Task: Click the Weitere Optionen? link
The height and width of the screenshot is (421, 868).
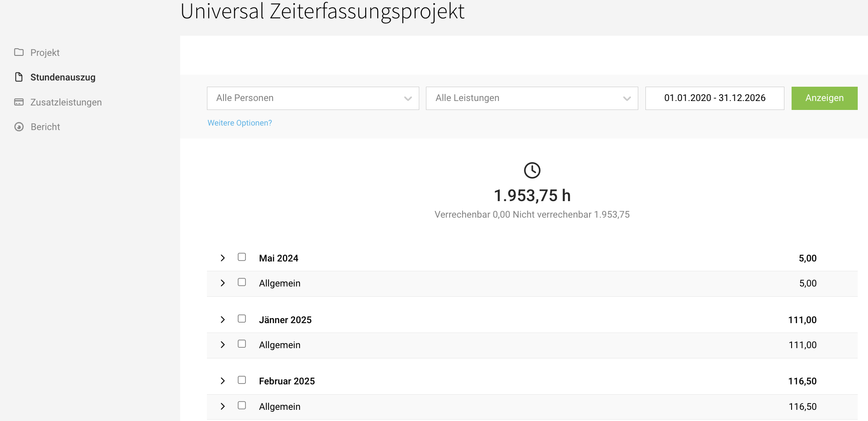Action: click(240, 123)
